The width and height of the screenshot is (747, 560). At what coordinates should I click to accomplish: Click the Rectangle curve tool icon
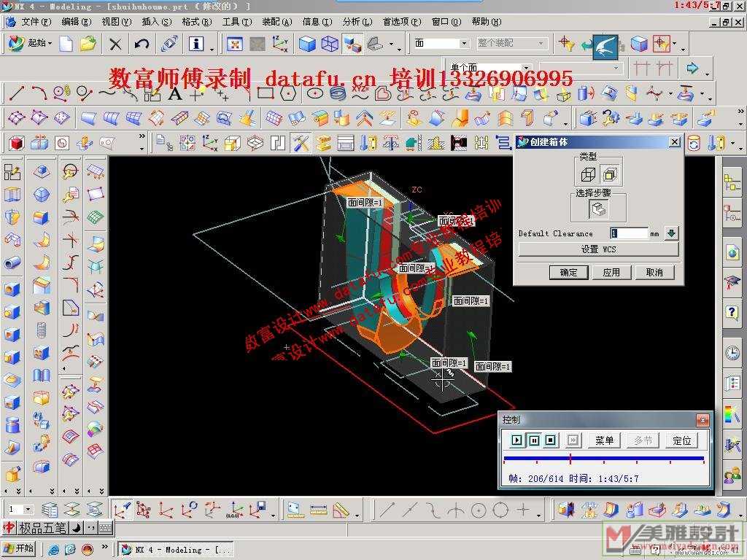click(266, 93)
